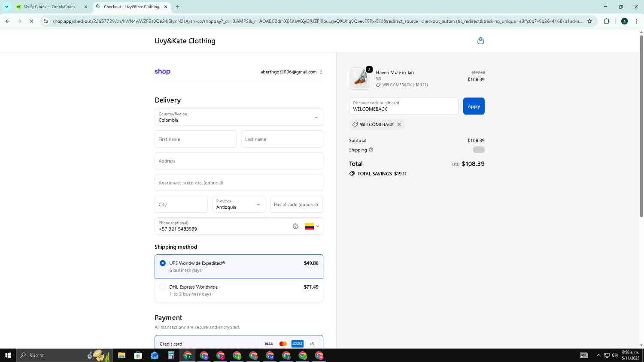Click the Shop Pay logo
The image size is (644, 362).
[162, 72]
